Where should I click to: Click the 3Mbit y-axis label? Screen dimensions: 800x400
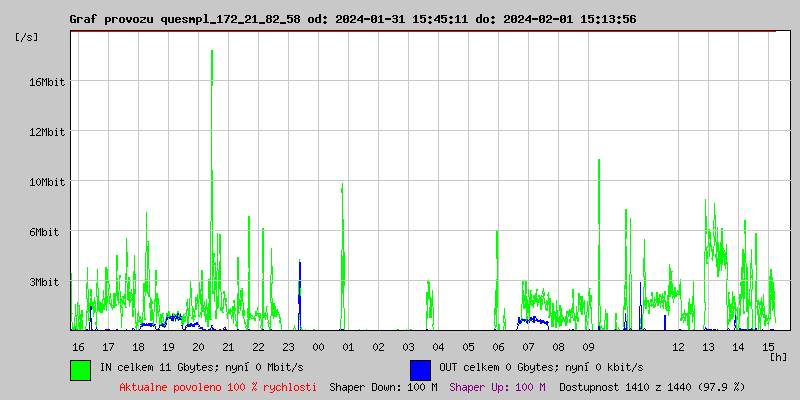(x=49, y=282)
